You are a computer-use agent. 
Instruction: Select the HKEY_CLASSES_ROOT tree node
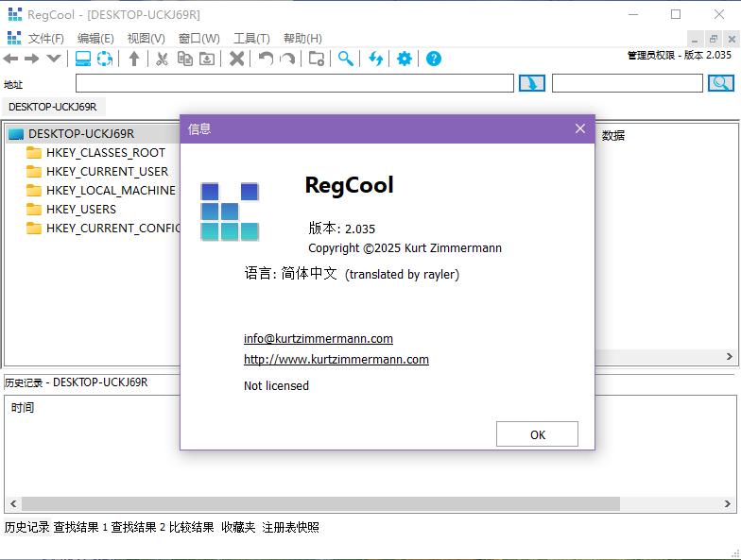[105, 152]
